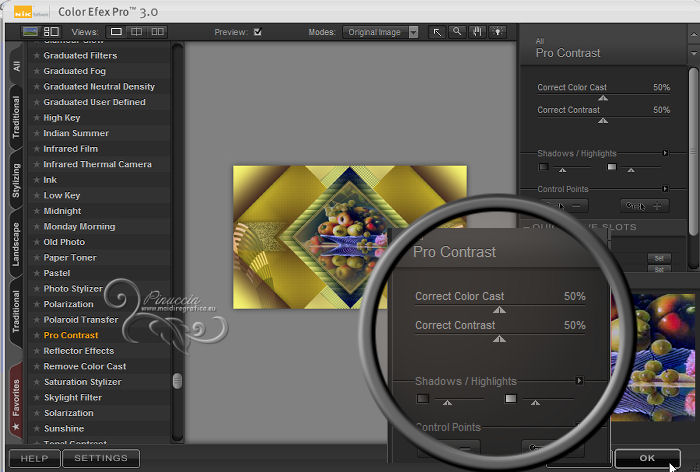
Task: Click the Highlights slider handle
Action: pyautogui.click(x=631, y=170)
